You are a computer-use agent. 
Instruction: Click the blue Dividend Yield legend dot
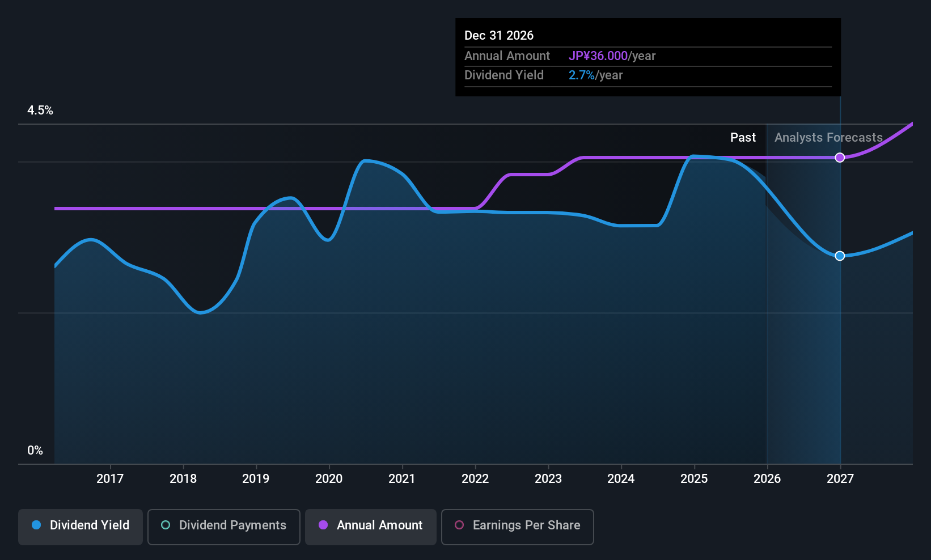[36, 525]
